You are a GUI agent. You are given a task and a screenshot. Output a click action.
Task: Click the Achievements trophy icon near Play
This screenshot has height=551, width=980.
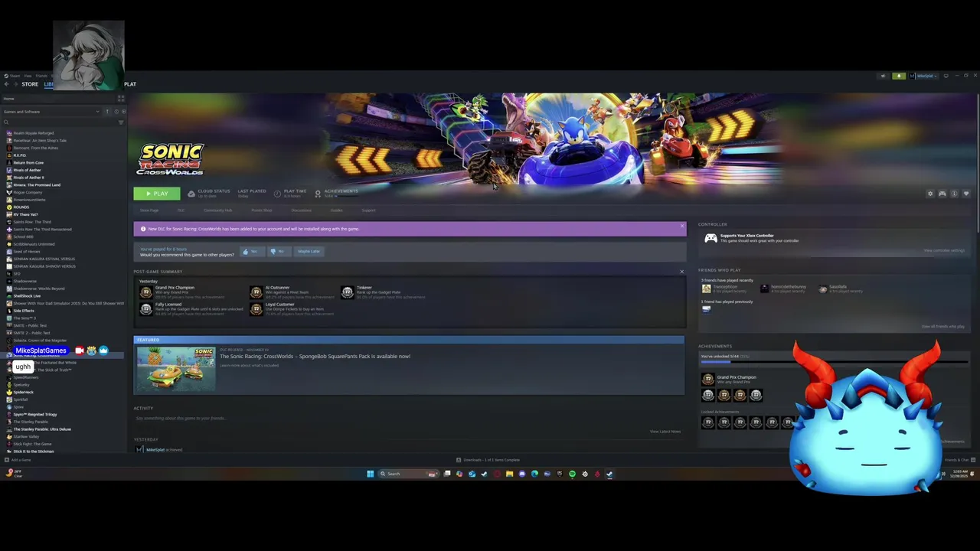[318, 194]
